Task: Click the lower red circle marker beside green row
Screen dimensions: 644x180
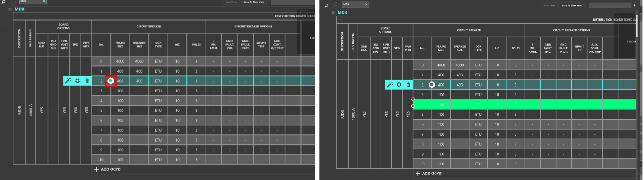Action: click(413, 106)
